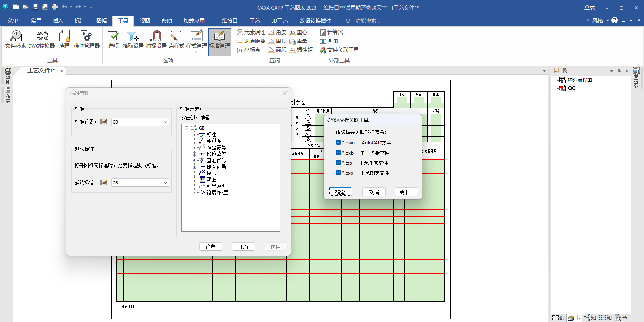Open the 文件检索 file search tool
Screen dimensions: 644x322
coord(16,39)
